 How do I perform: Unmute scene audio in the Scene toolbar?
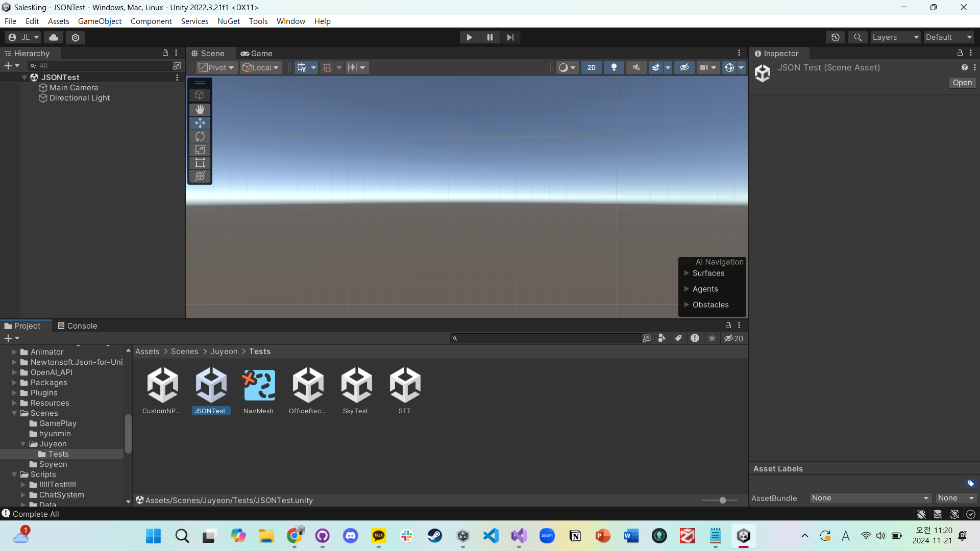[636, 67]
